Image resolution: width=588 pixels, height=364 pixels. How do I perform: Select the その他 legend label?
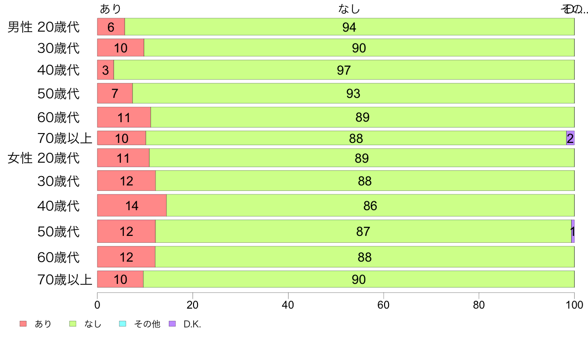[147, 324]
